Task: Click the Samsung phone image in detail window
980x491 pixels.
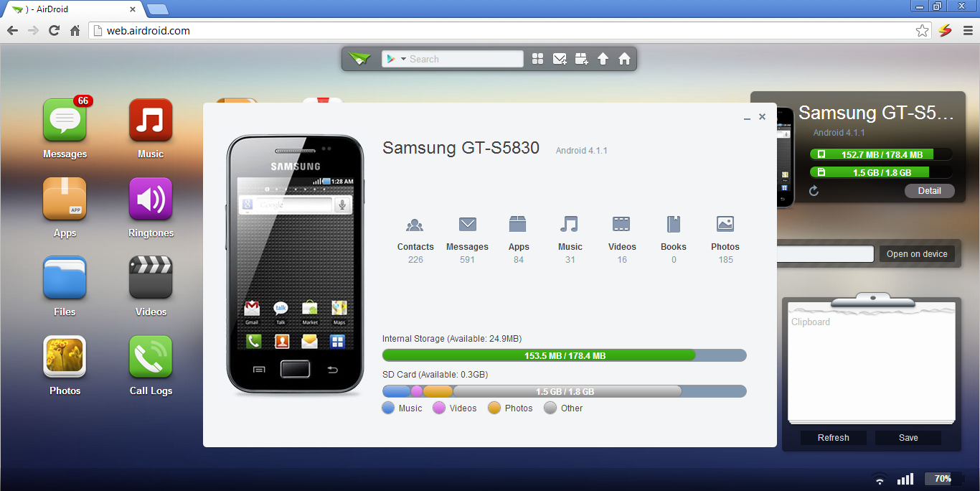Action: coord(296,264)
